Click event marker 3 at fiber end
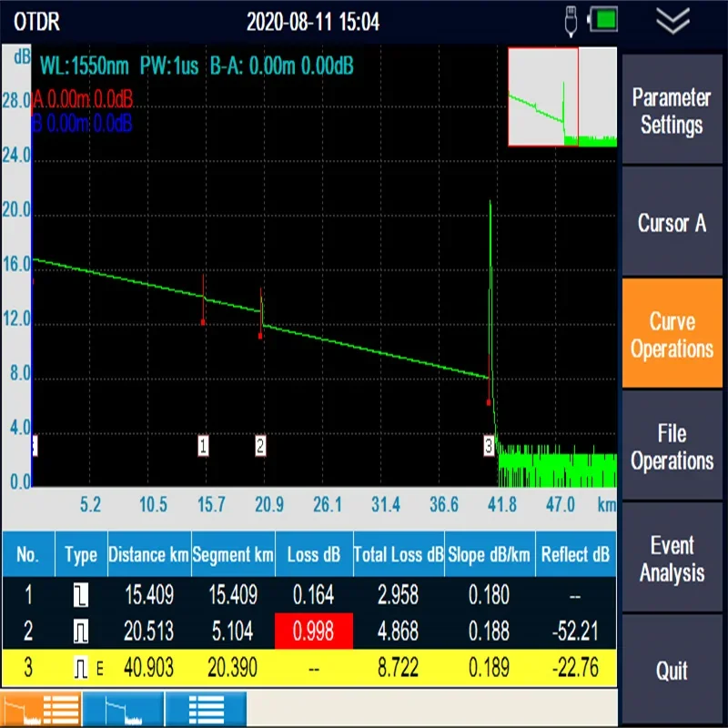Screen dimensions: 728x728 click(x=489, y=446)
